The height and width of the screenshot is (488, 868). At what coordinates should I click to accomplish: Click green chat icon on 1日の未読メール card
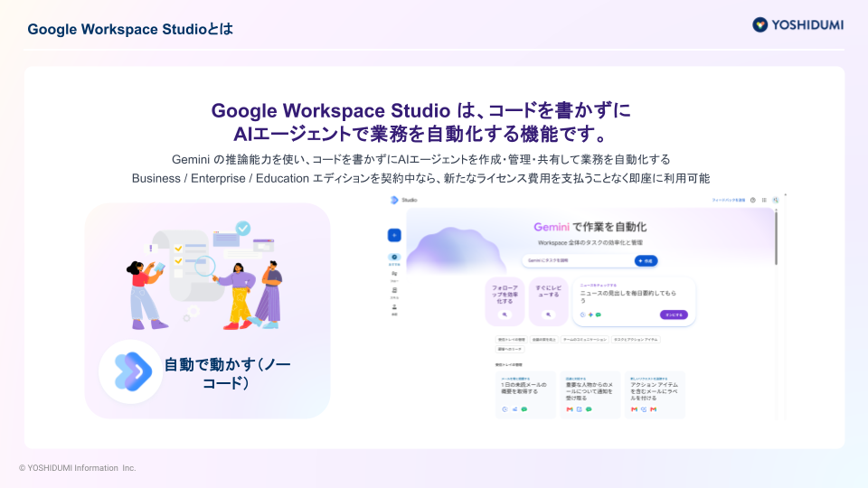click(524, 409)
